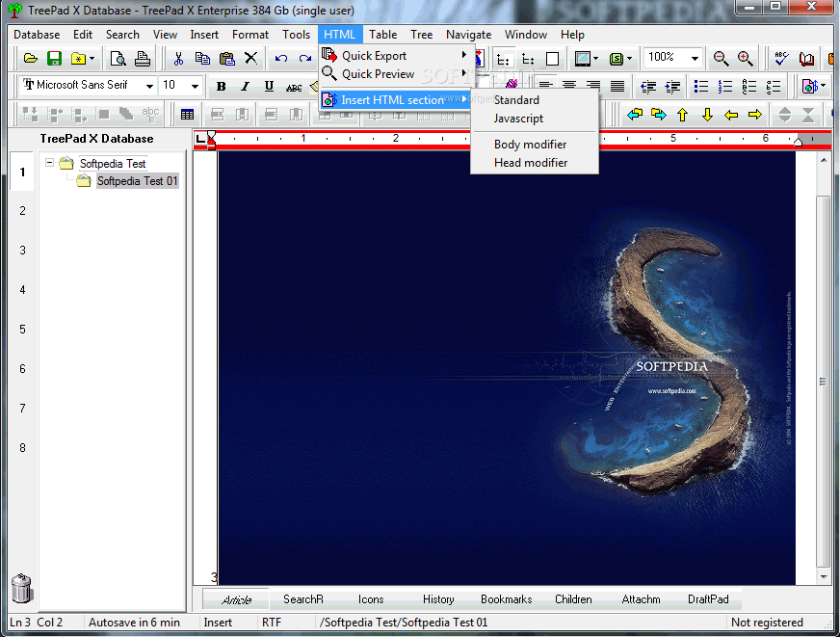This screenshot has height=637, width=840.
Task: Open the 100% zoom level dropdown
Action: coord(695,58)
